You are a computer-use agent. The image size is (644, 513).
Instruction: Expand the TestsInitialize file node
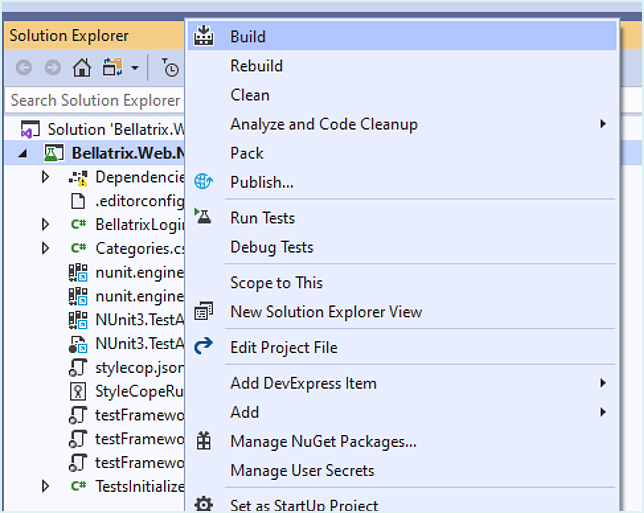pyautogui.click(x=46, y=486)
